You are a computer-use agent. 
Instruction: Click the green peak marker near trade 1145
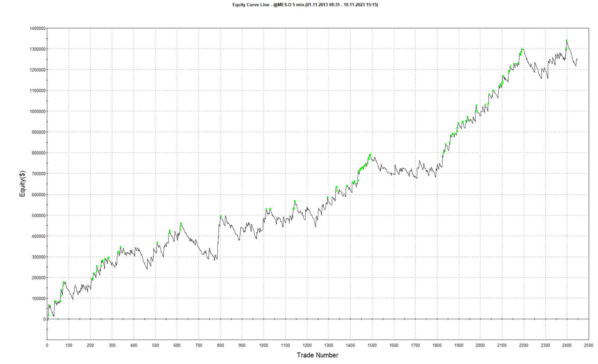coord(295,201)
